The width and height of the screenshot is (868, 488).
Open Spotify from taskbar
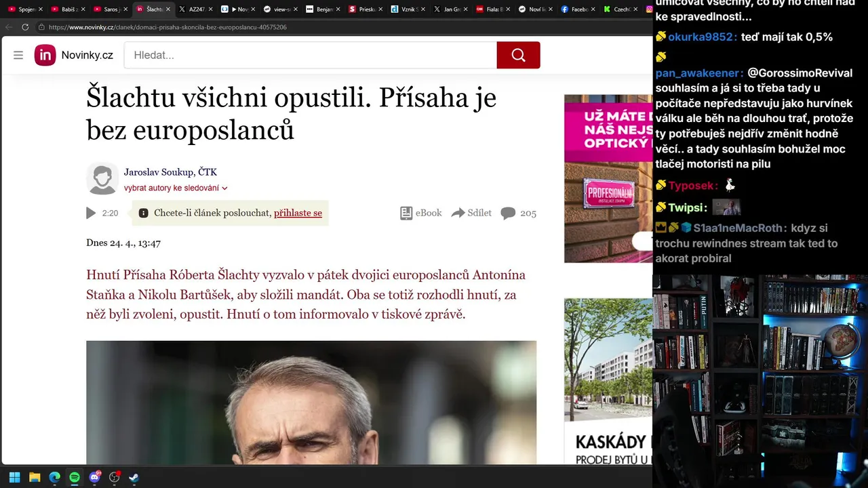[x=75, y=477]
